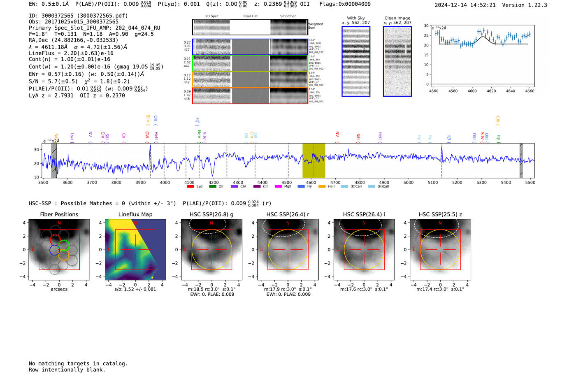Open the HSC SSP(25.5) z cutout
This screenshot has height=392, width=576.
(440, 250)
